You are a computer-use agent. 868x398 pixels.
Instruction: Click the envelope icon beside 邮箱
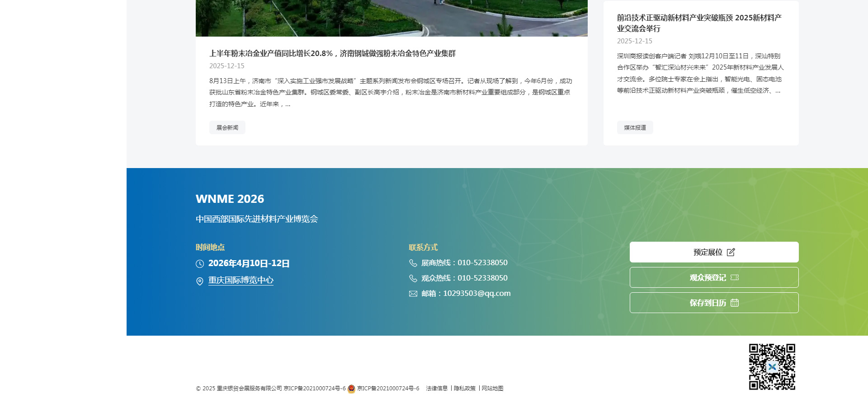click(413, 294)
